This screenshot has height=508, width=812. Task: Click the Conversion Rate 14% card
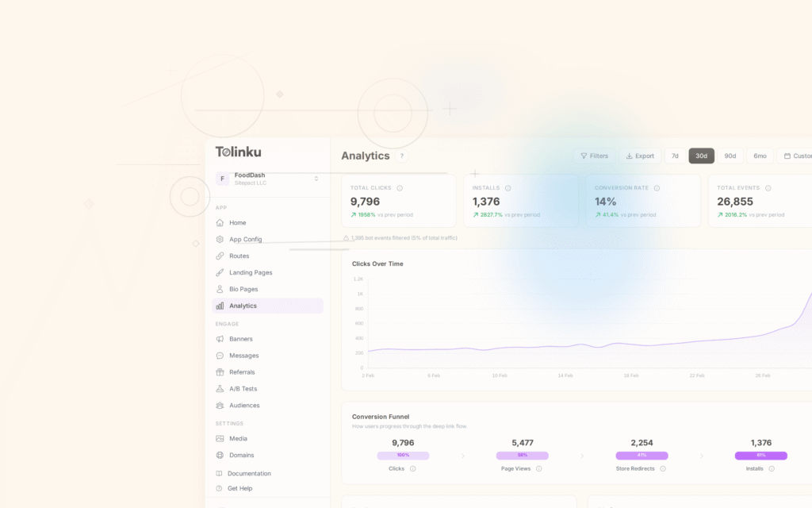coord(643,201)
